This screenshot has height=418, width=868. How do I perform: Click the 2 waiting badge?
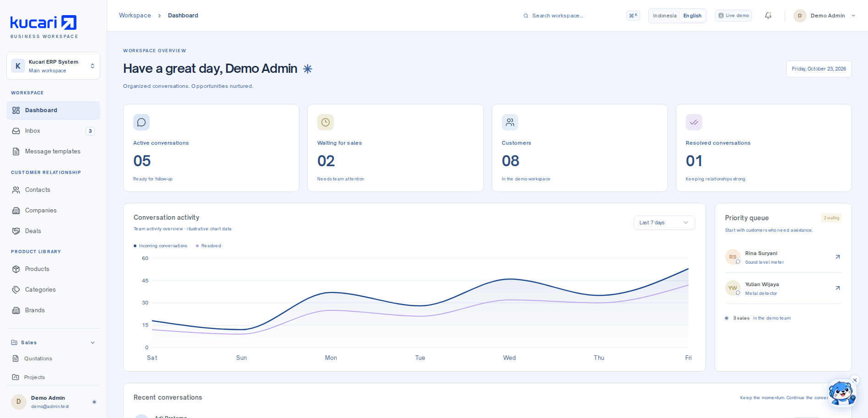[831, 218]
